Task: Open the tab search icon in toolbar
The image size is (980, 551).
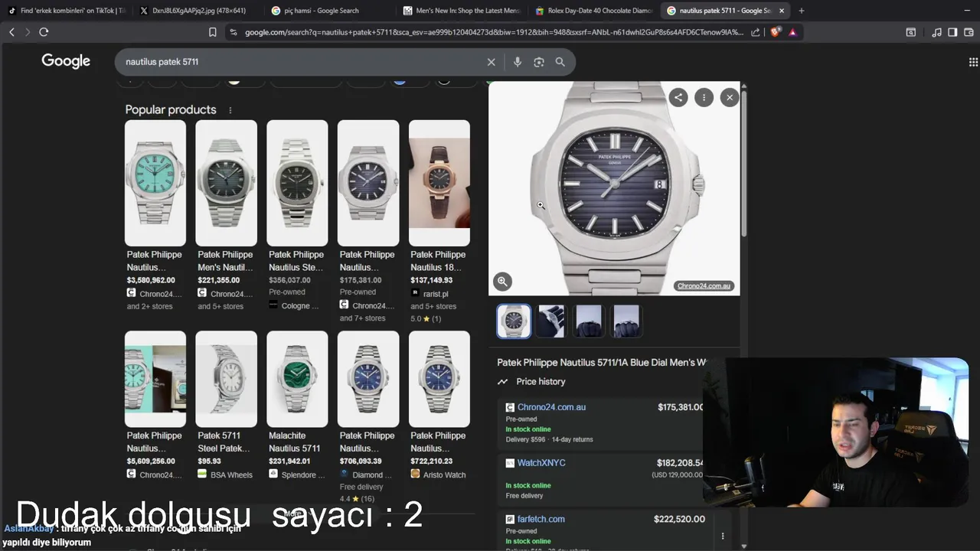Action: point(910,32)
